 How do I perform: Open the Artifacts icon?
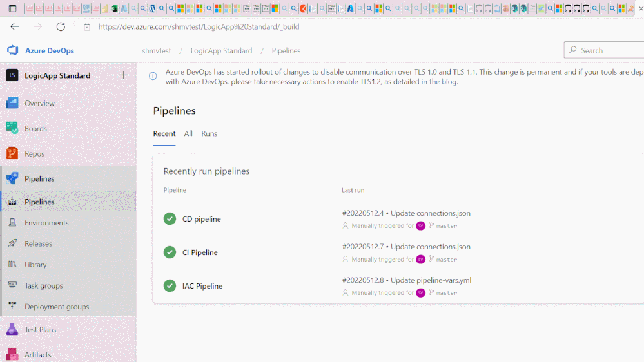(x=12, y=354)
